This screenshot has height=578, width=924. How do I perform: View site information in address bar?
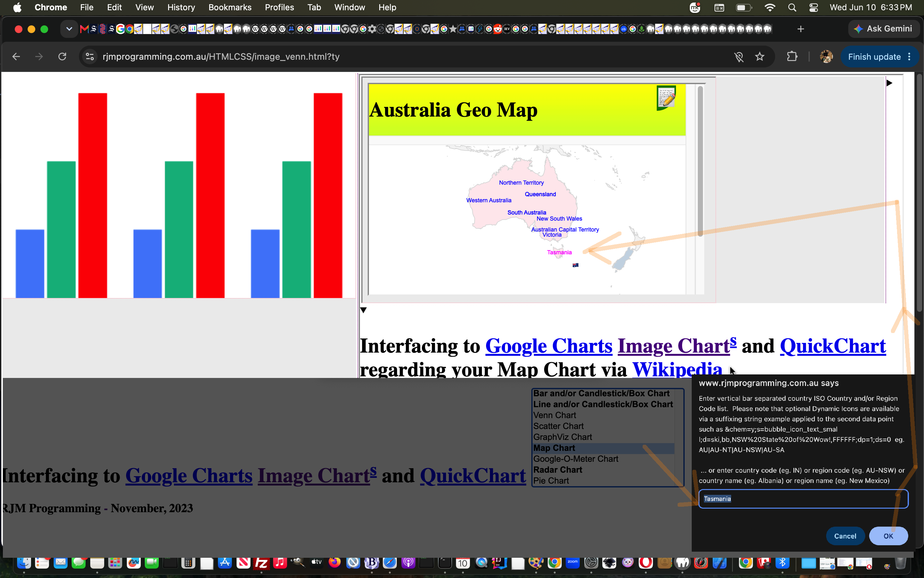(90, 57)
